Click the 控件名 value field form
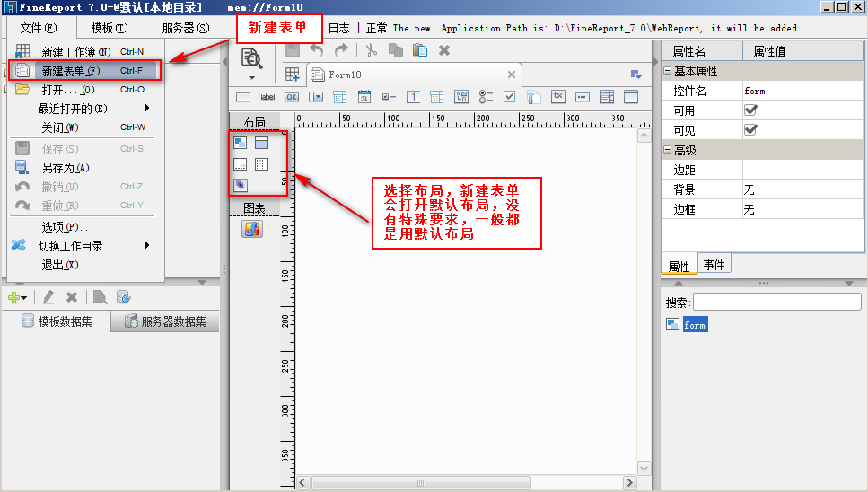Screen dimensions: 868x492 coord(802,91)
